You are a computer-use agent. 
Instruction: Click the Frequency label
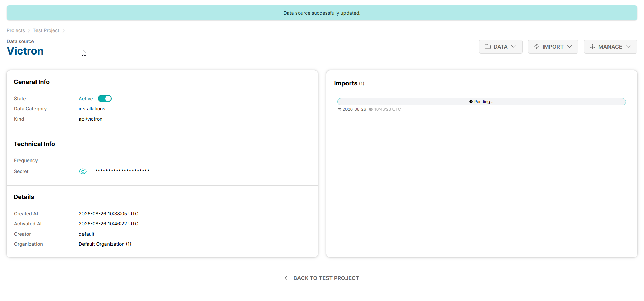(x=26, y=160)
